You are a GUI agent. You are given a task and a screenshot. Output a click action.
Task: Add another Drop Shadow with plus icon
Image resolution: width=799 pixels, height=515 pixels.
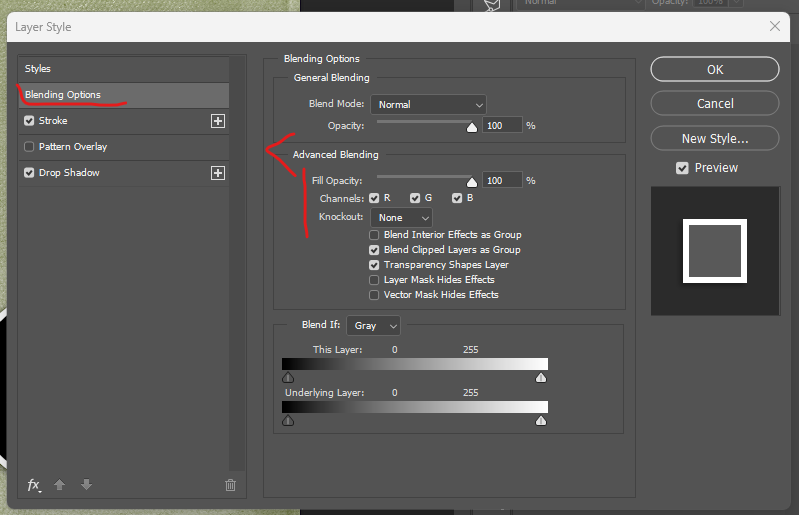(218, 173)
